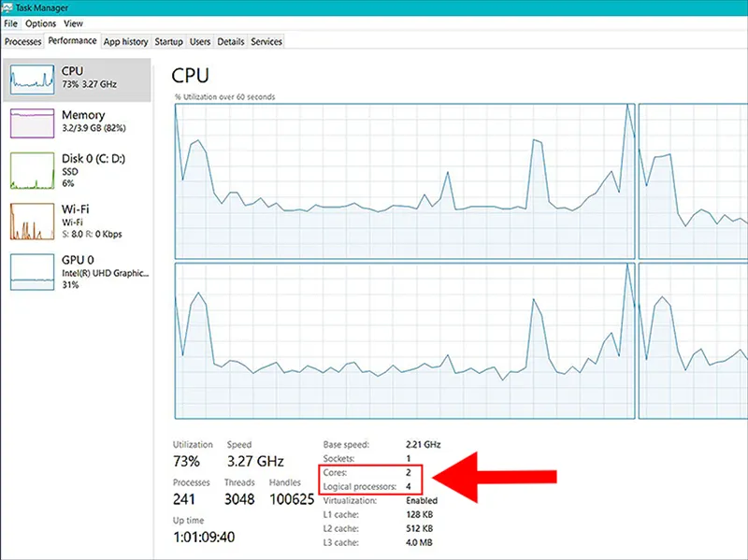Screen dimensions: 748x560
Task: Click the SSD disk type text
Action: 69,172
